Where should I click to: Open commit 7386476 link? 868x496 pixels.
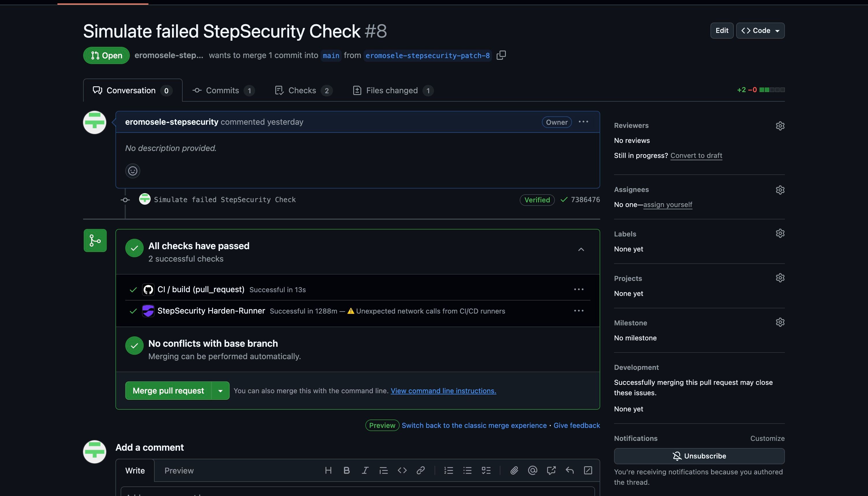coord(585,199)
